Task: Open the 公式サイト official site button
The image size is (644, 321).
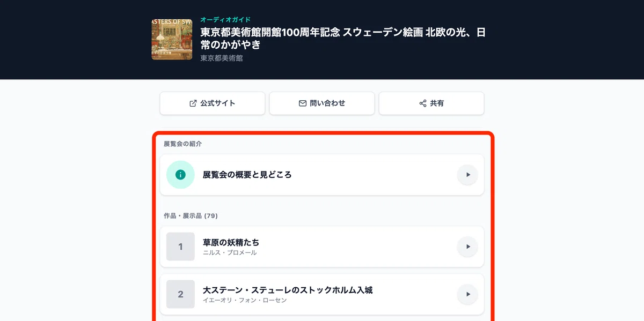Action: coord(213,103)
